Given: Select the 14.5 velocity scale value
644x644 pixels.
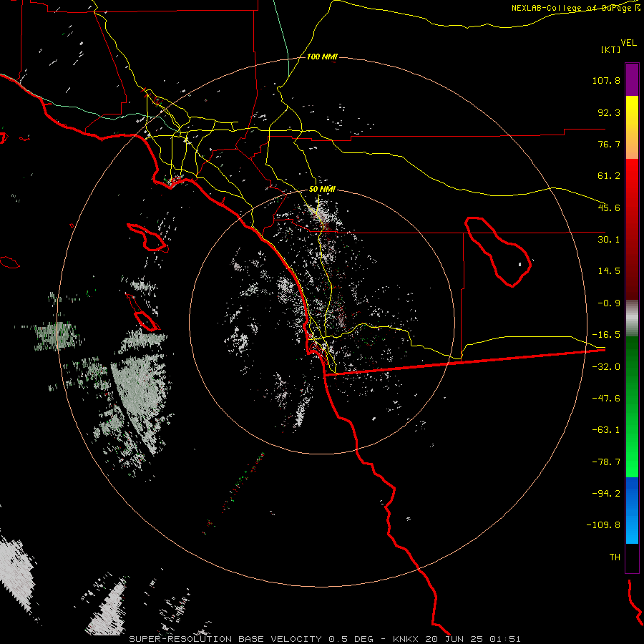Looking at the screenshot, I should click(609, 271).
